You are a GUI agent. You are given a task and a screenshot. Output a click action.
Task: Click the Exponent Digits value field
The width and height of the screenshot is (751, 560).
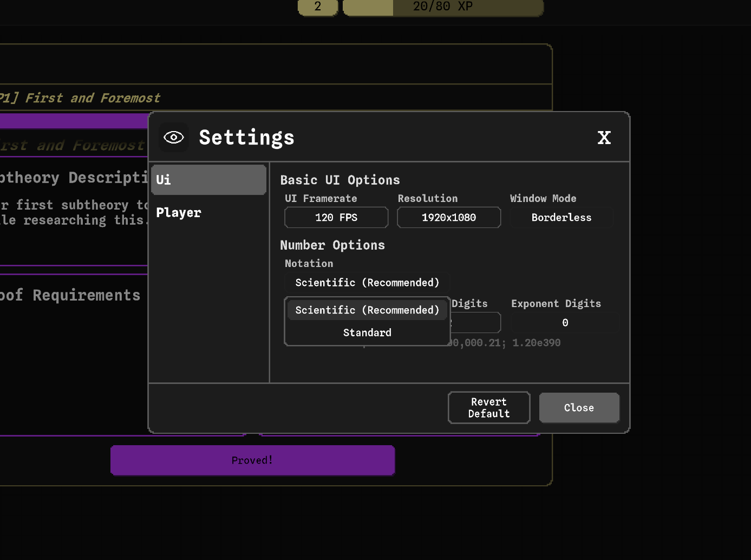click(565, 323)
